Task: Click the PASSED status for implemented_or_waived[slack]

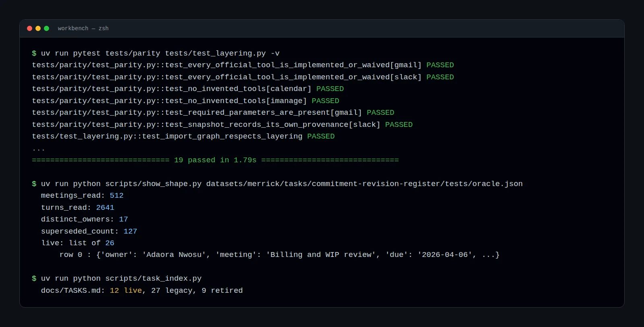Action: 440,77
